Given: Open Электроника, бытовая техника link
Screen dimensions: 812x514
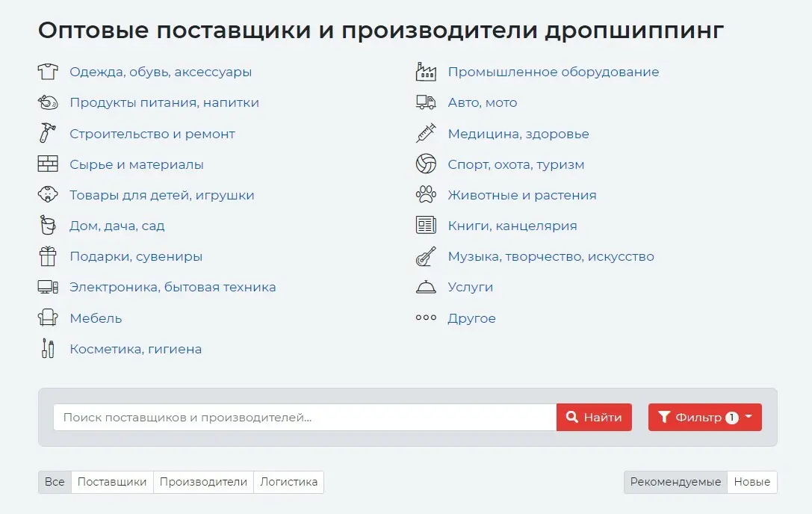Looking at the screenshot, I should (173, 287).
